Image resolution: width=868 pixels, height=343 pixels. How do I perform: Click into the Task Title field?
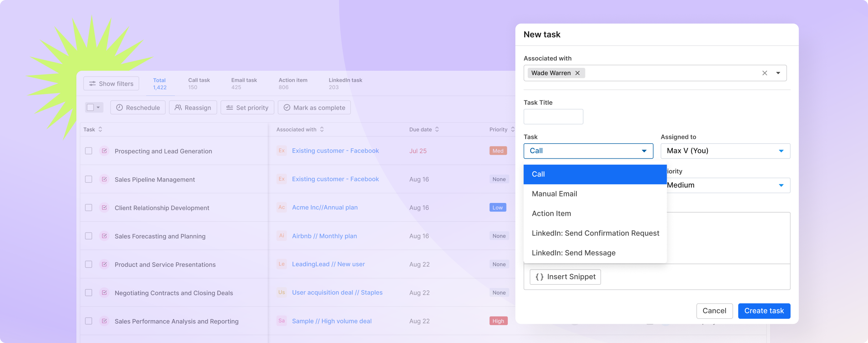(553, 117)
